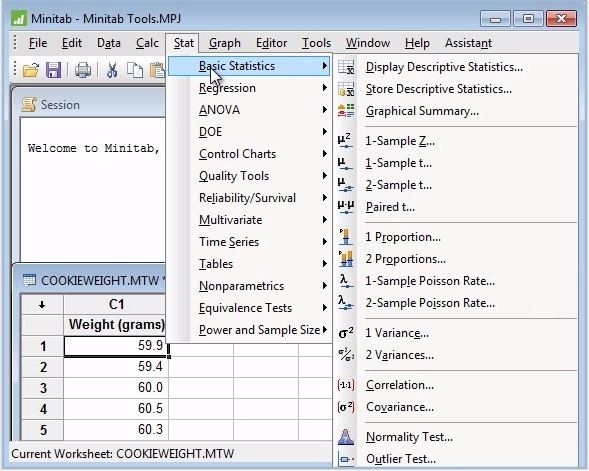Expand the Tables submenu
The image size is (589, 471).
[249, 264]
